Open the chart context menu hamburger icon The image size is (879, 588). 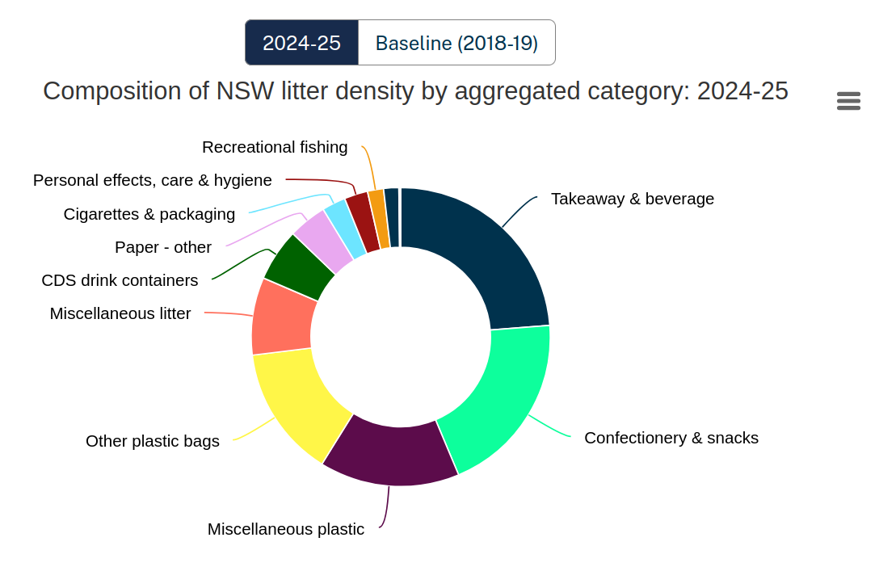(848, 101)
